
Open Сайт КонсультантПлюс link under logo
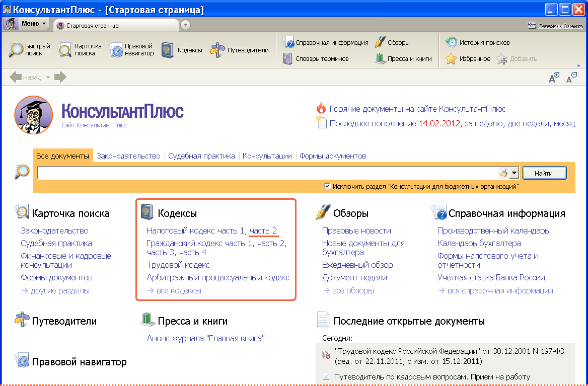click(x=95, y=125)
